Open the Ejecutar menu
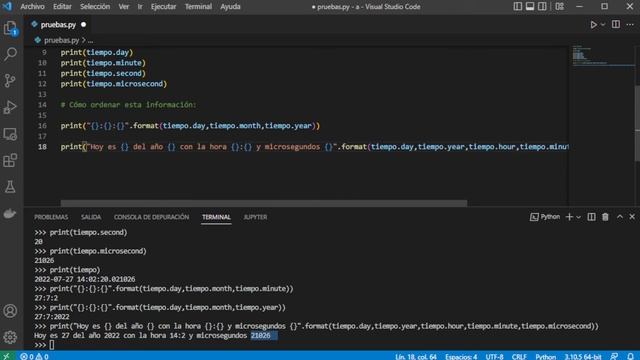 click(x=163, y=7)
